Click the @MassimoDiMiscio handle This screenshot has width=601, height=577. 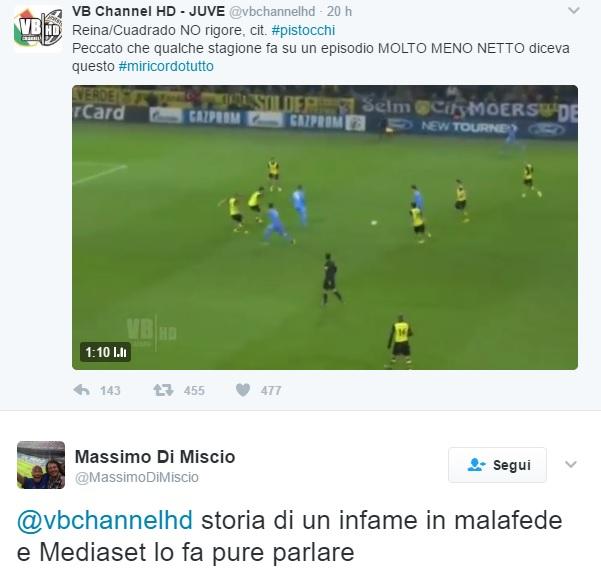tap(137, 477)
